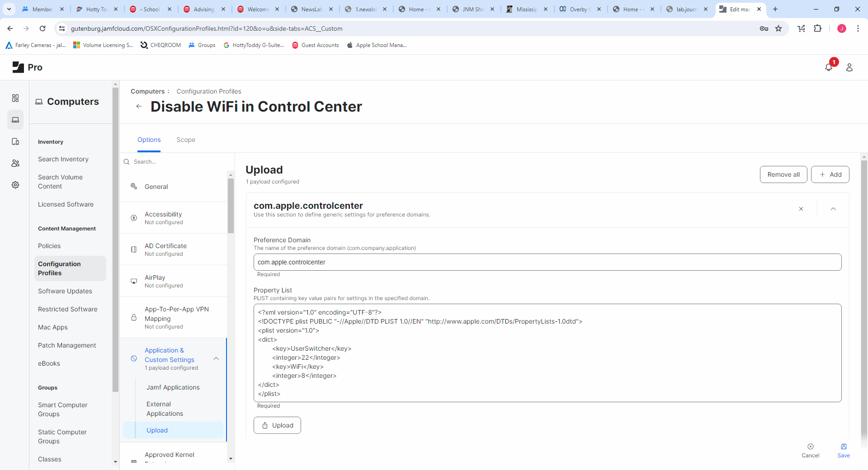Image resolution: width=868 pixels, height=470 pixels.
Task: Select the AirPlay payload
Action: (174, 281)
